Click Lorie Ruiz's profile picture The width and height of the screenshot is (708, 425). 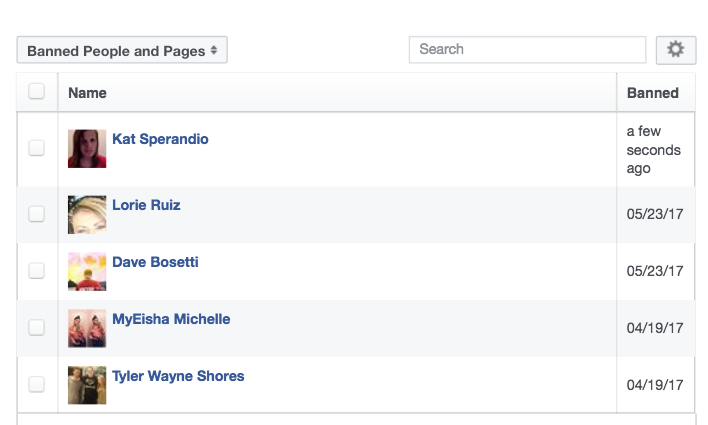(87, 215)
